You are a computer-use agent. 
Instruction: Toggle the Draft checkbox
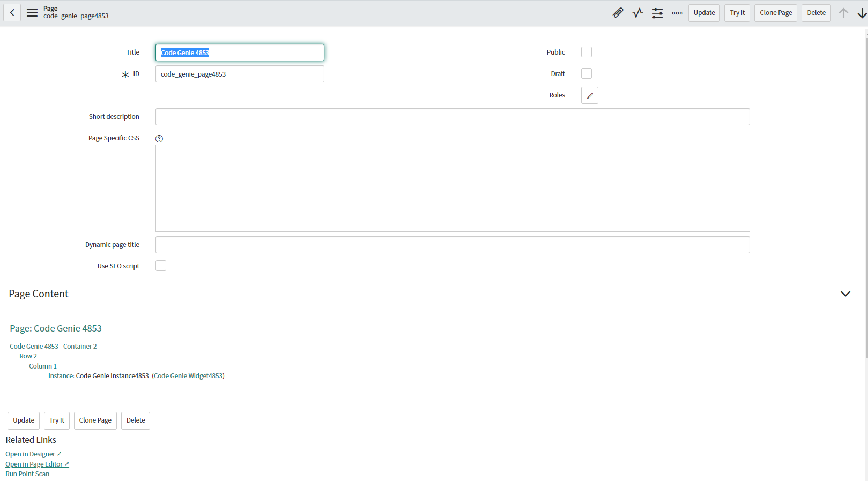point(587,73)
